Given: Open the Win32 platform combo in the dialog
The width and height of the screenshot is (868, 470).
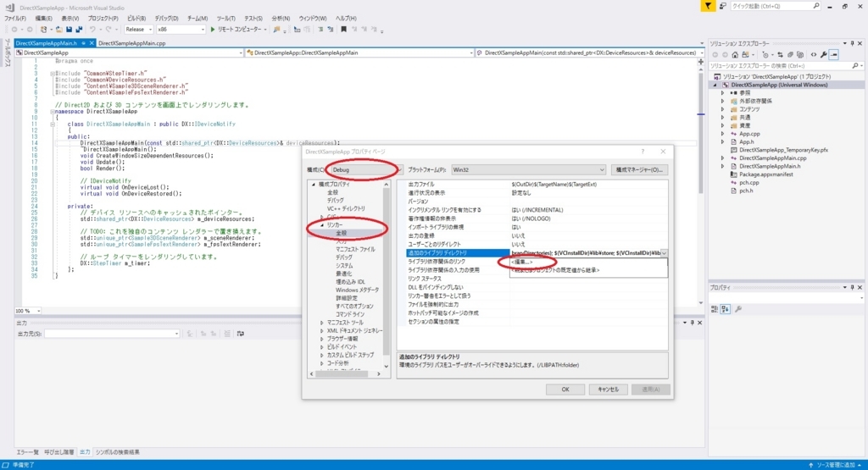Looking at the screenshot, I should 528,169.
